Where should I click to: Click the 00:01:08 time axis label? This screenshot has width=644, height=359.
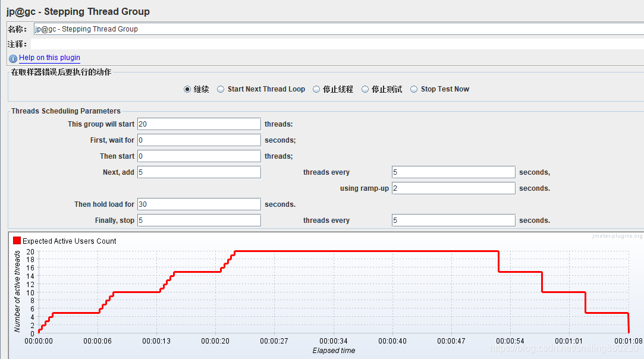click(x=629, y=341)
